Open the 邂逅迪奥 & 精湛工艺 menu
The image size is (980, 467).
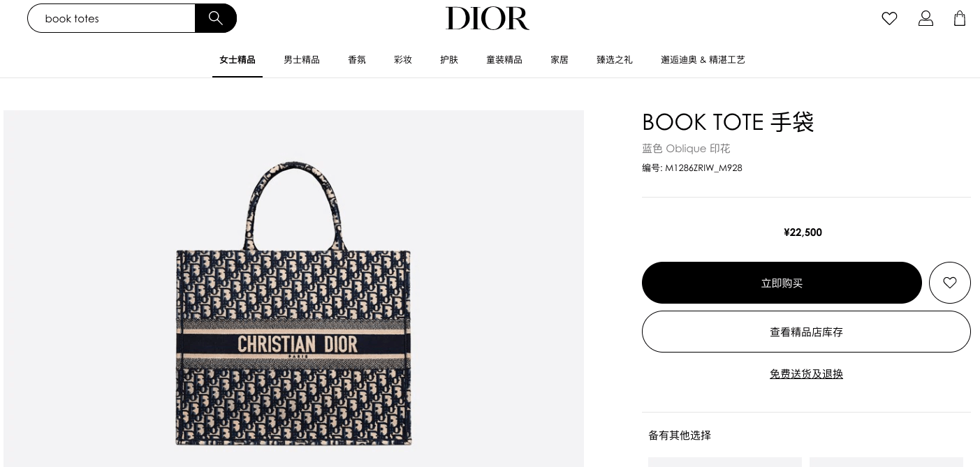pyautogui.click(x=703, y=60)
